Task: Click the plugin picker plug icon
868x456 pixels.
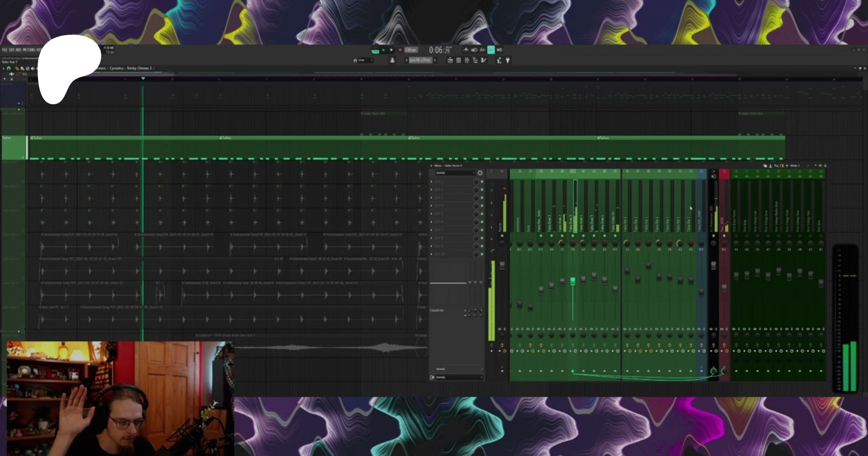Action: point(507,60)
